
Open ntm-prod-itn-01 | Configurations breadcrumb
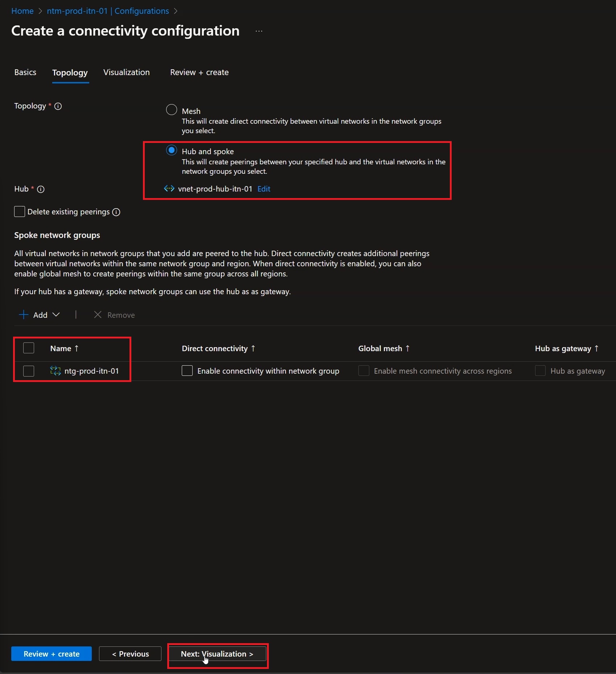[108, 11]
